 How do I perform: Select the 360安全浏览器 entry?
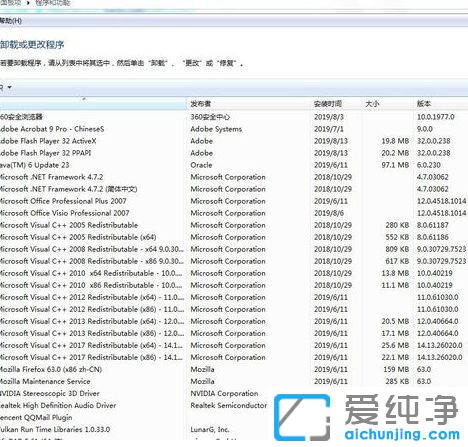point(21,117)
